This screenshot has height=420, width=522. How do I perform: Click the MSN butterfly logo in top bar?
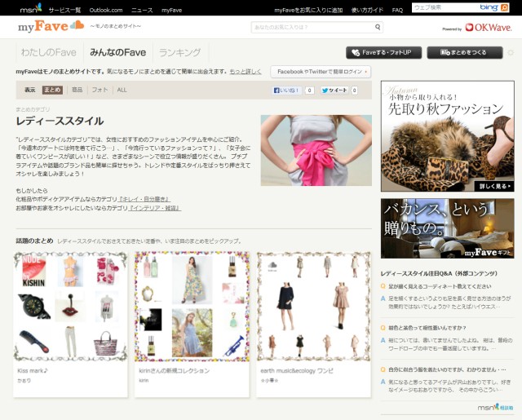pos(31,9)
